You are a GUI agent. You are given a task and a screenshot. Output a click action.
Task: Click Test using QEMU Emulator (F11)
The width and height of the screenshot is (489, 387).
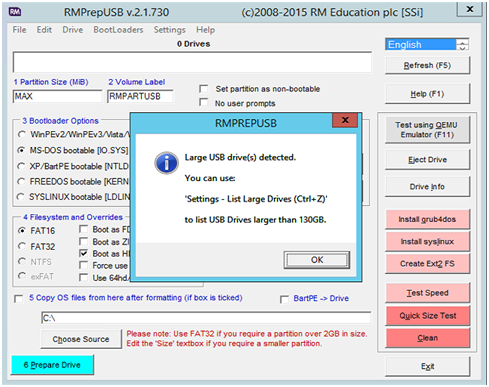(x=427, y=130)
